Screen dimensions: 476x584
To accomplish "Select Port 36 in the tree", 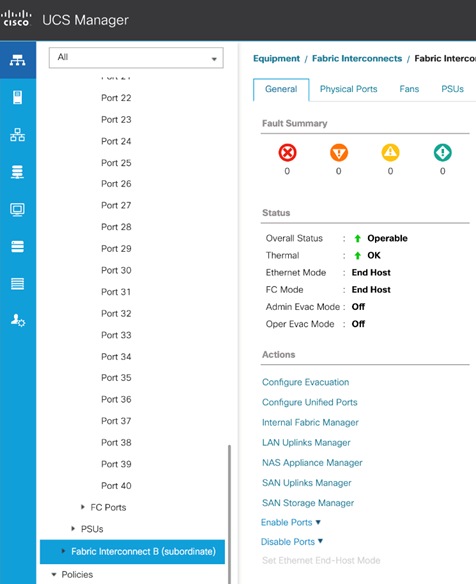I will (116, 399).
